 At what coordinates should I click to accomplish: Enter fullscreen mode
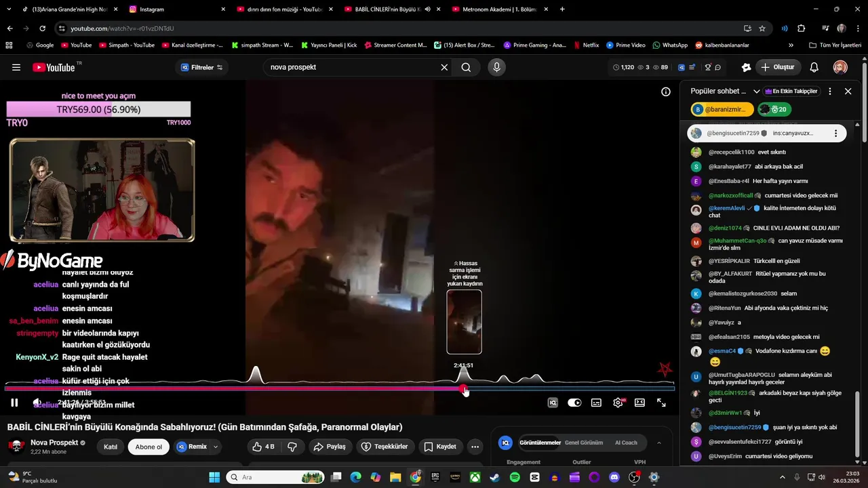point(661,403)
